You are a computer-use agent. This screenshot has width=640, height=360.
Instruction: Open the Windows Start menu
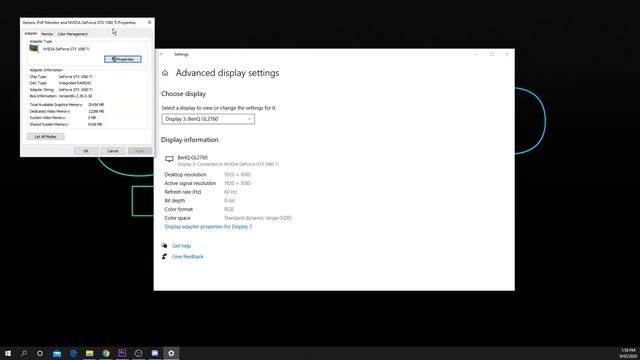pos(8,353)
